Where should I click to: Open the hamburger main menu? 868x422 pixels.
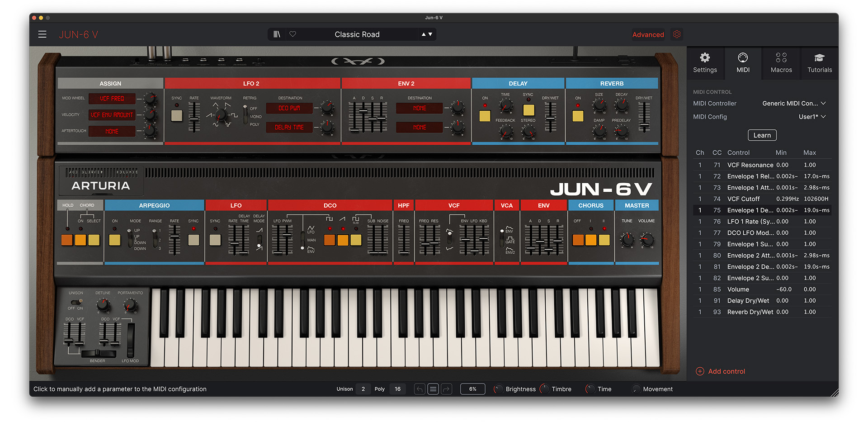tap(42, 34)
